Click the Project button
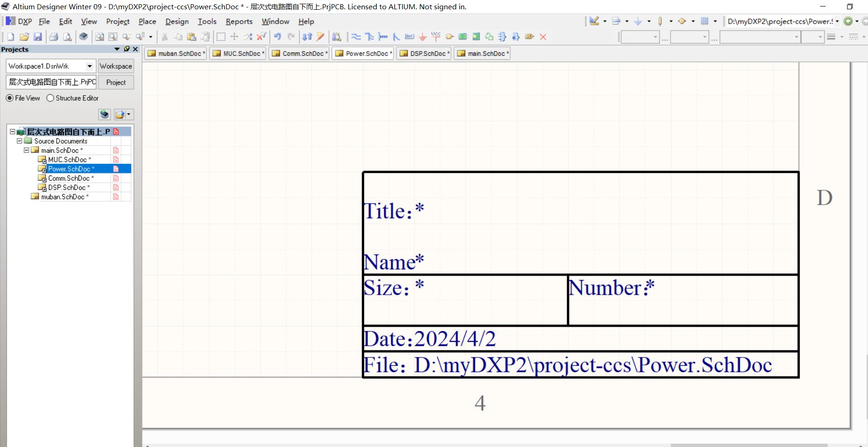Screen dimensions: 868x447 click(x=116, y=82)
